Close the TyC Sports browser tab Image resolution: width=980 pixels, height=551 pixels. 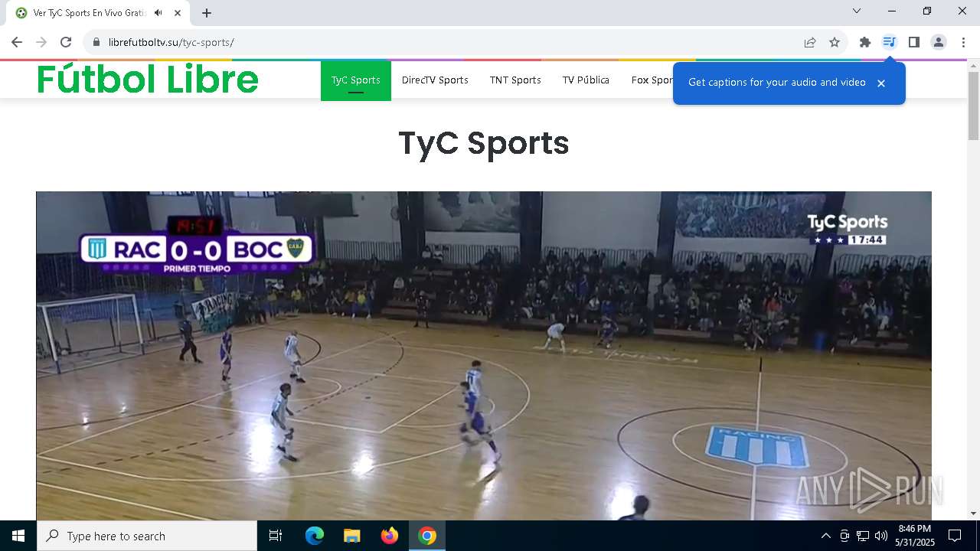click(178, 13)
